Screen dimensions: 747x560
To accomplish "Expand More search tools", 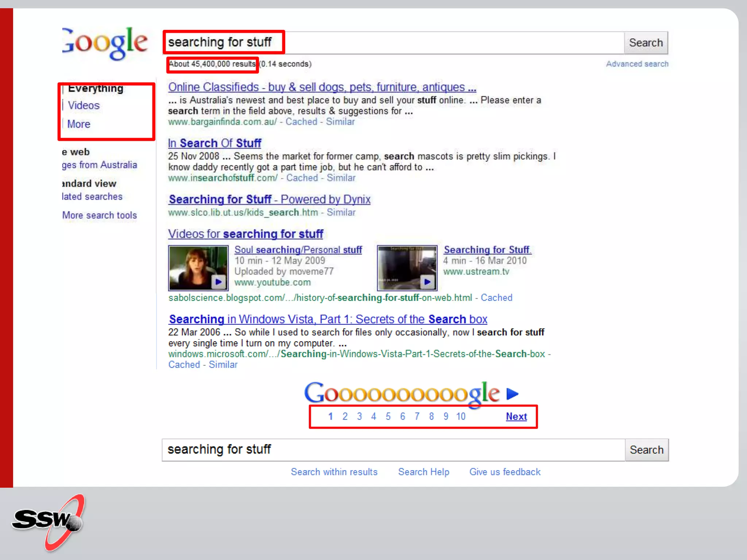I will pyautogui.click(x=99, y=215).
